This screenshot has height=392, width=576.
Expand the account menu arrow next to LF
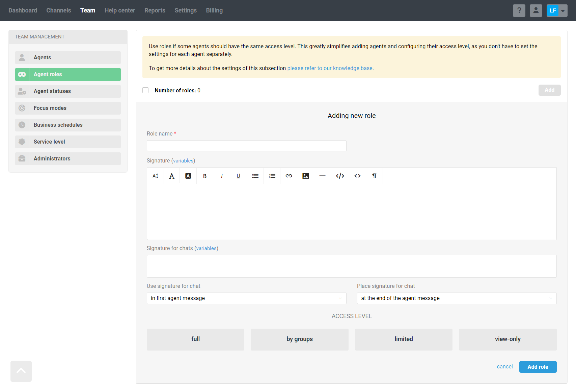563,10
